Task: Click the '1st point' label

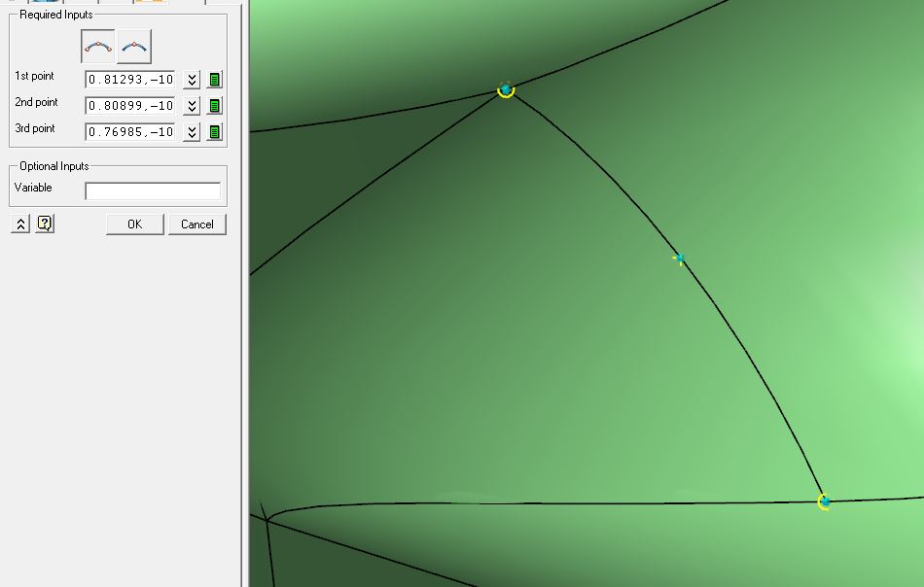Action: click(x=34, y=76)
